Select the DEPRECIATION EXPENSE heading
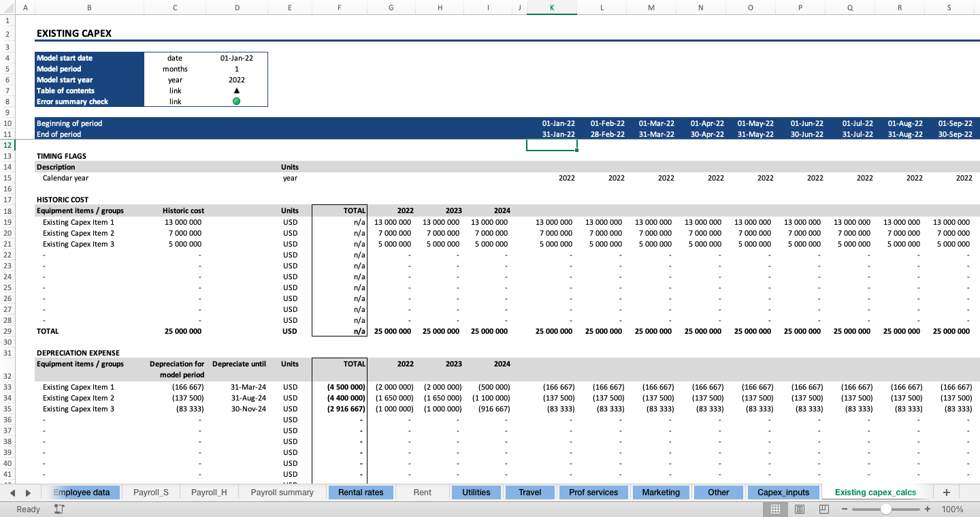The image size is (980, 517). [78, 353]
